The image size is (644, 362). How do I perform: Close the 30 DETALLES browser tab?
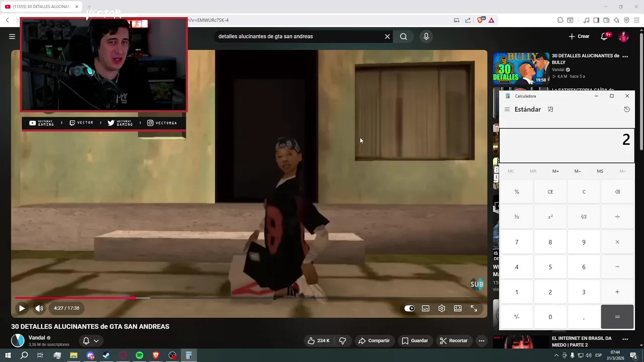(76, 7)
